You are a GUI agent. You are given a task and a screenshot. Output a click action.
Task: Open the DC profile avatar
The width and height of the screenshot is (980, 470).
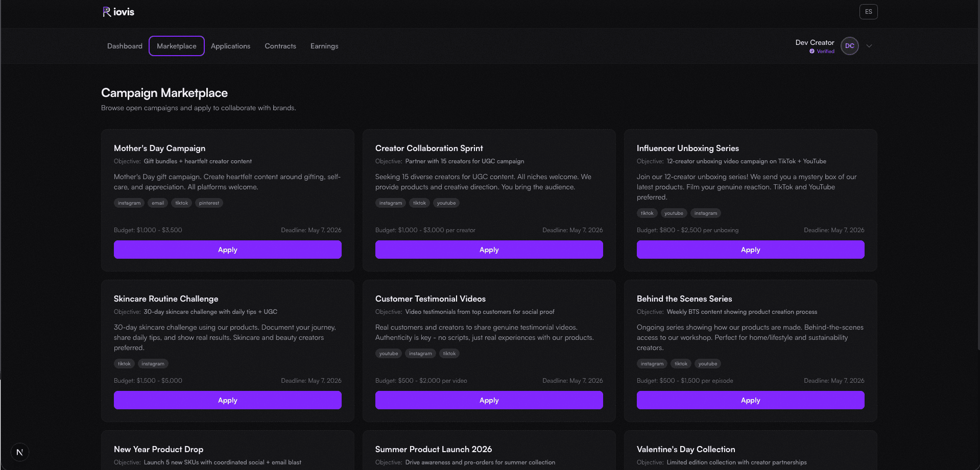click(850, 46)
